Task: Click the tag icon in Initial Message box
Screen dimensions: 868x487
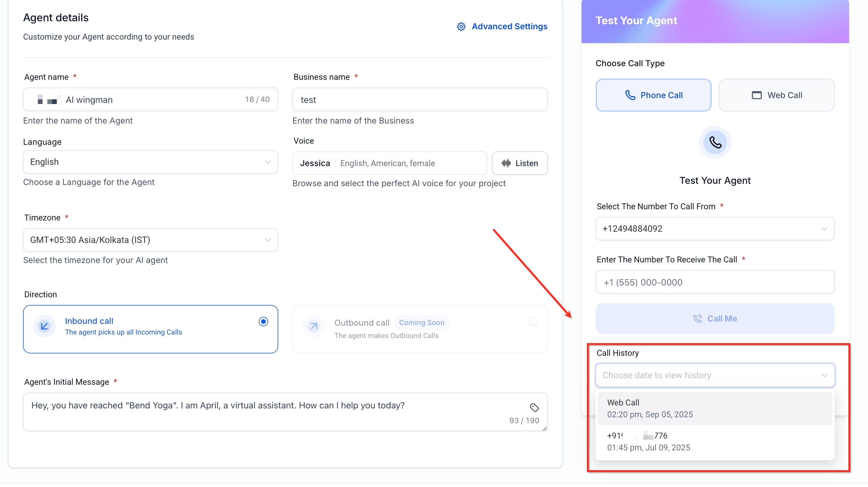Action: click(534, 408)
